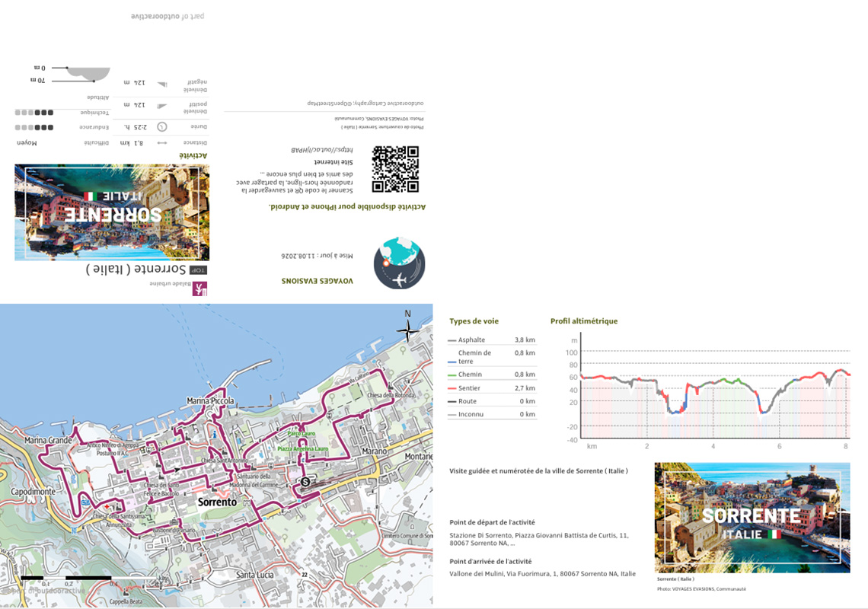The image size is (868, 609).
Task: Click the Endurance dot rating
Action: pyautogui.click(x=34, y=127)
